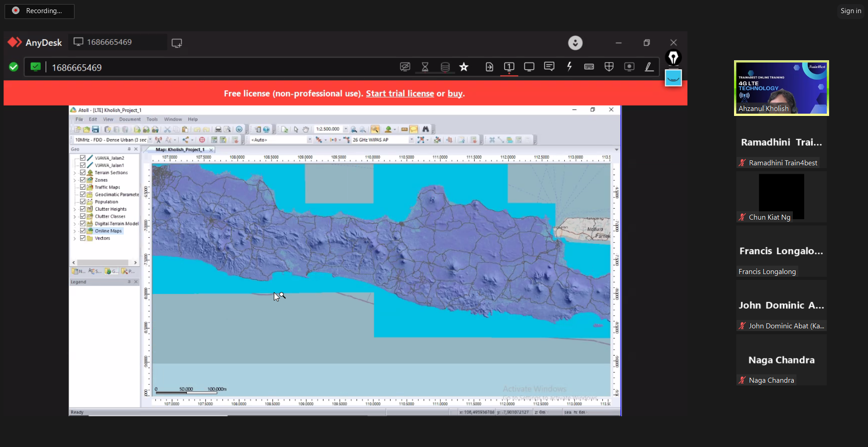The width and height of the screenshot is (868, 447).
Task: Open the Print Preview icon
Action: [227, 130]
